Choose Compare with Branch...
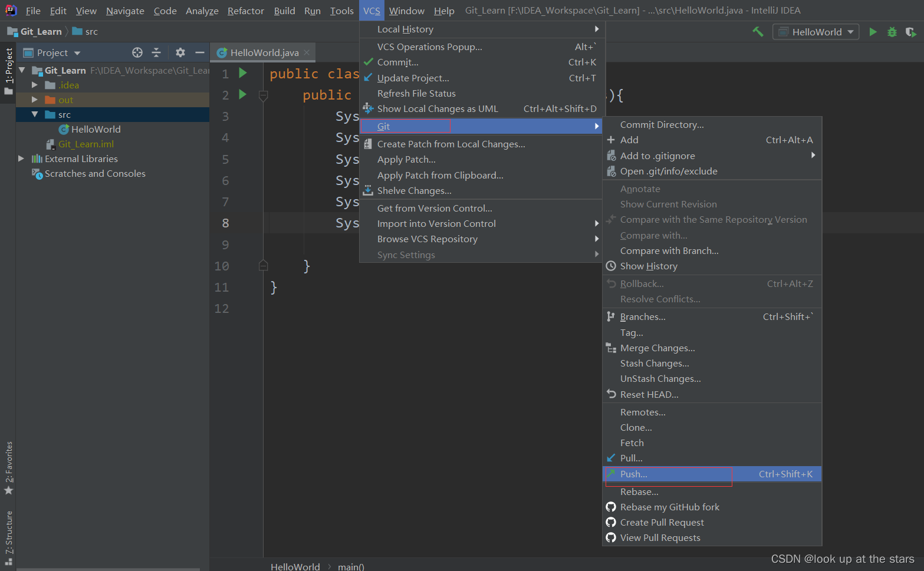This screenshot has height=571, width=924. (712, 250)
